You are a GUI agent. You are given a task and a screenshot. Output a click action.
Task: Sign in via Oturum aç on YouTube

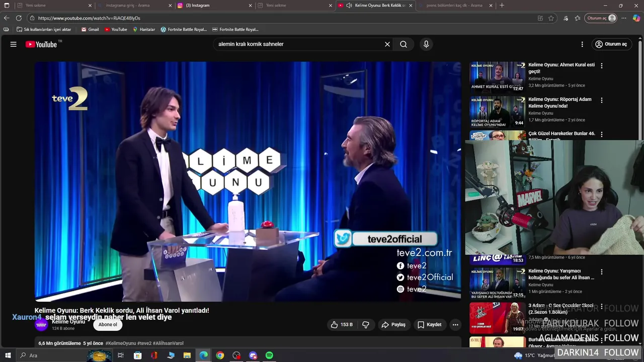[x=611, y=44]
